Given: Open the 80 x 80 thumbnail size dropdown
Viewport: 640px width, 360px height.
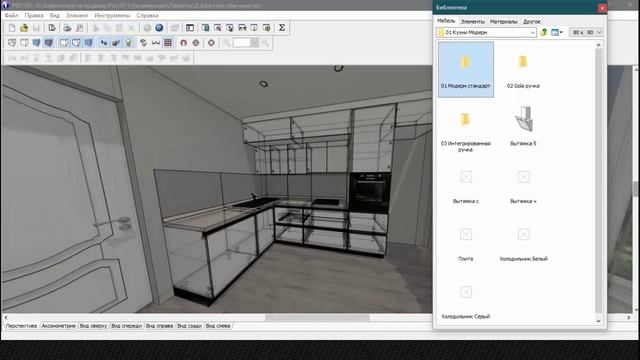Looking at the screenshot, I should click(599, 32).
